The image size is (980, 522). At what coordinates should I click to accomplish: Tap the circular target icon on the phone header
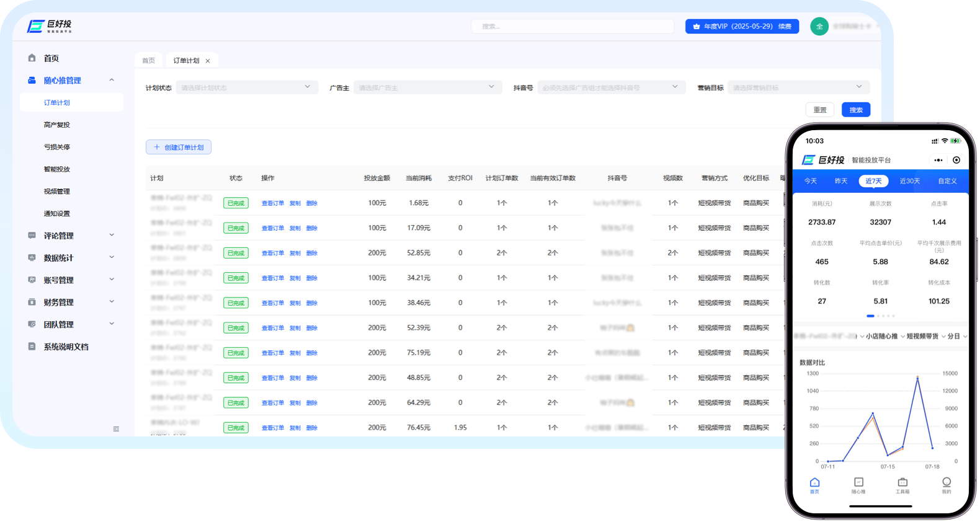tap(956, 160)
